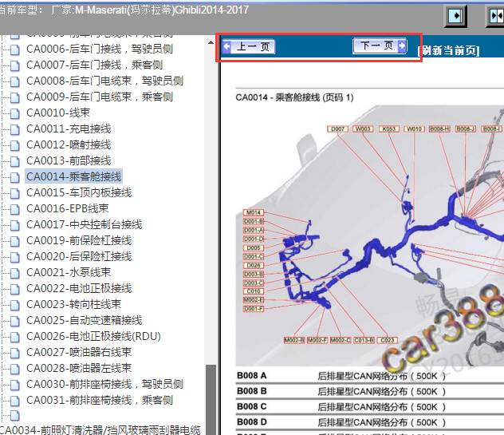Image resolution: width=504 pixels, height=435 pixels.
Task: Select CA0028-喷油器左线束 entry
Action: 79,368
